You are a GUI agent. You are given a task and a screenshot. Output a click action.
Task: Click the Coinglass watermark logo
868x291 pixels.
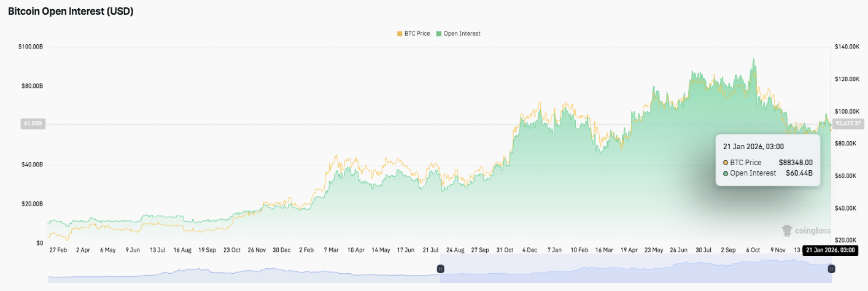point(805,230)
